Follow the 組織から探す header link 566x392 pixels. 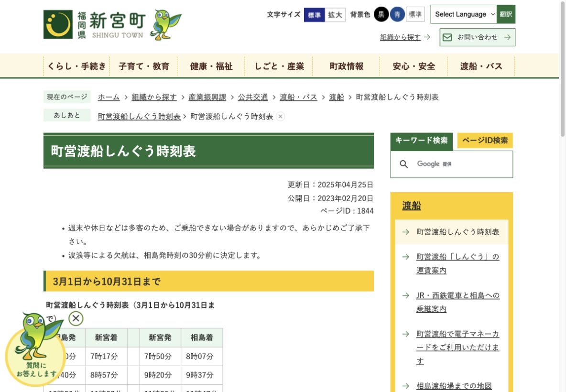(x=400, y=37)
